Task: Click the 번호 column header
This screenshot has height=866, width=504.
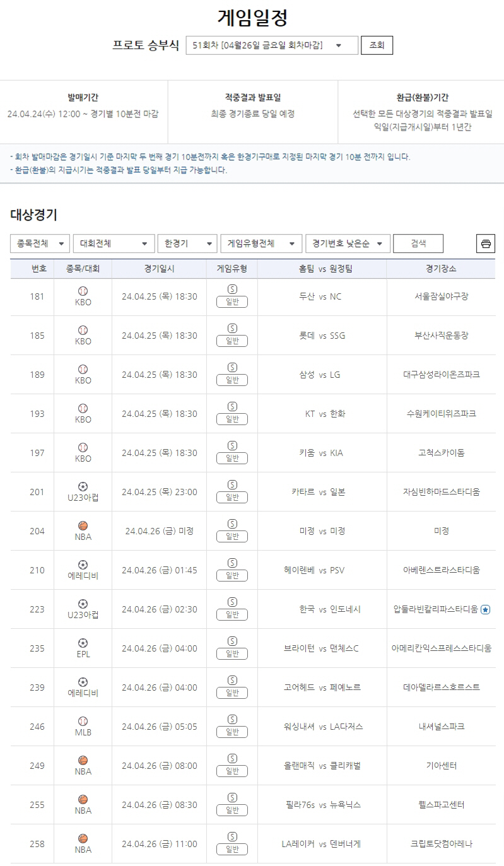Action: [x=39, y=269]
